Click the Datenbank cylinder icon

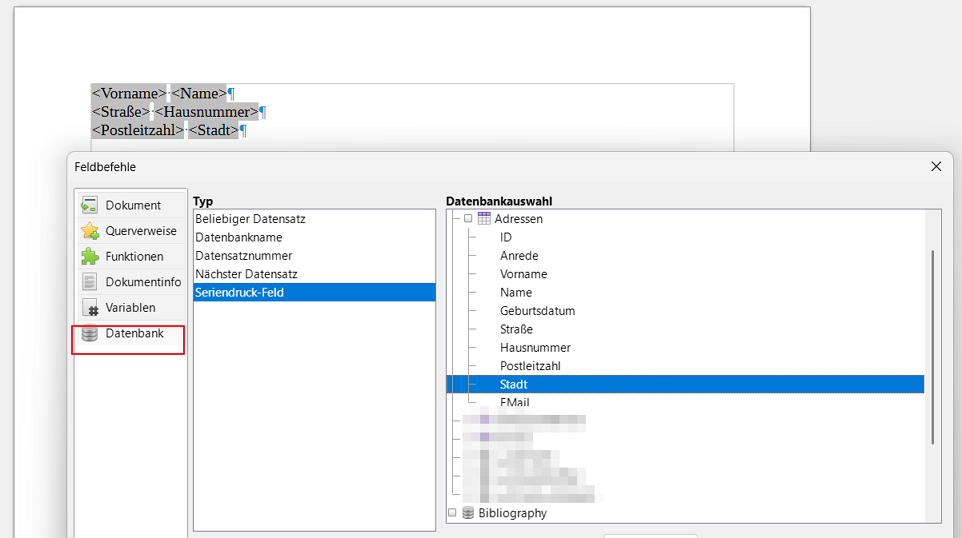(90, 334)
